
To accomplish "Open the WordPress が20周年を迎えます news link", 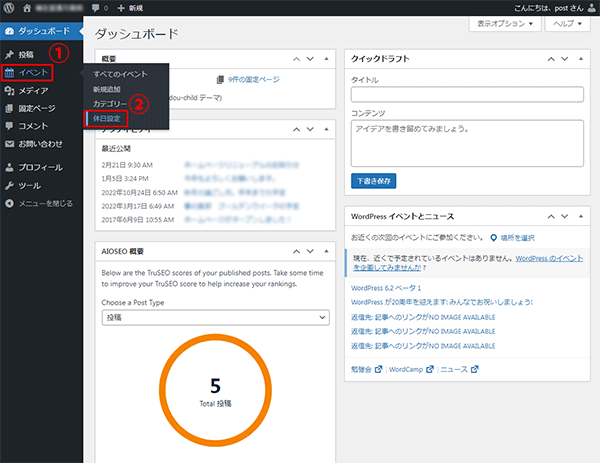I will pos(442,302).
